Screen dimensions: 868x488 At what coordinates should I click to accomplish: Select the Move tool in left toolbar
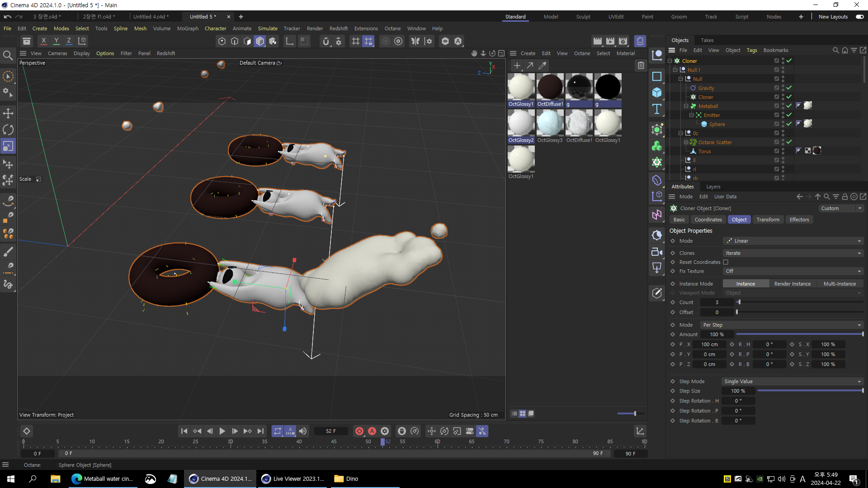[x=8, y=113]
